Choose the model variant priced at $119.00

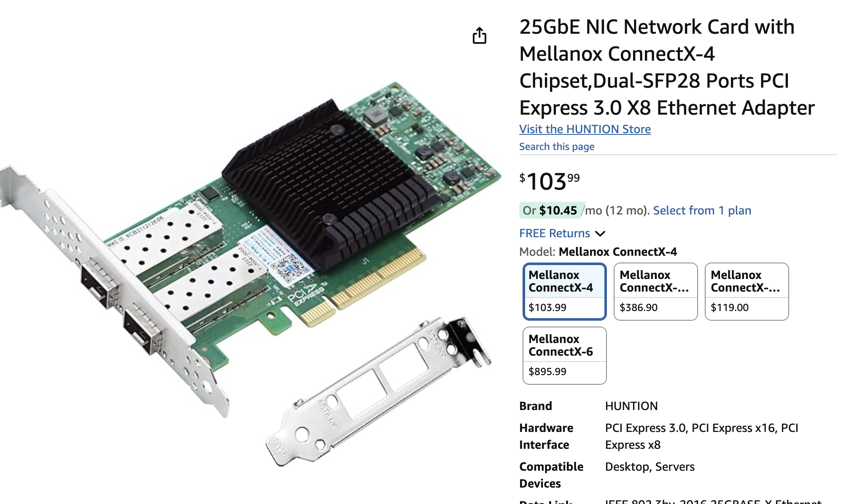pos(747,292)
